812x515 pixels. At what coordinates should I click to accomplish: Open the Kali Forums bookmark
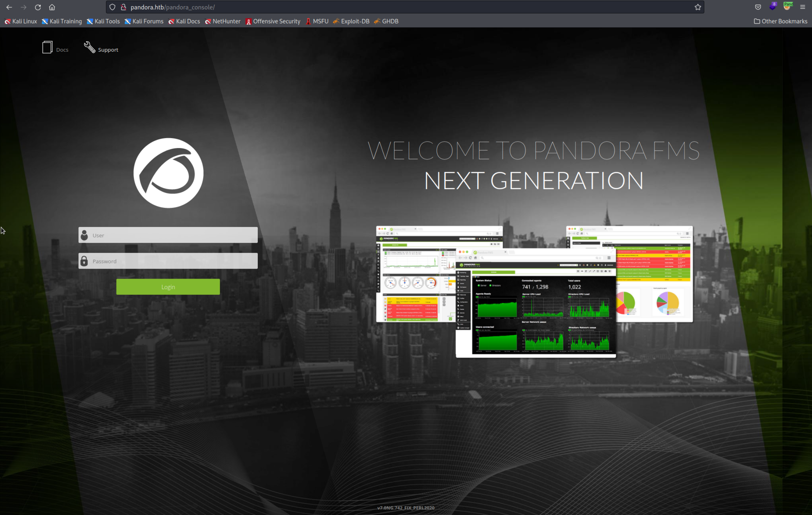pyautogui.click(x=144, y=21)
